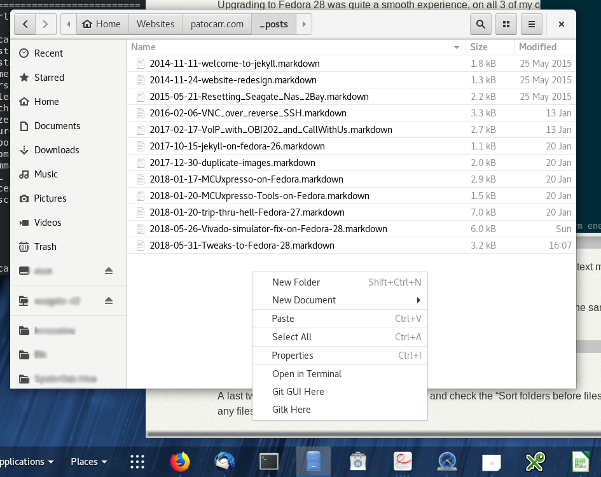Image resolution: width=601 pixels, height=477 pixels.
Task: Choose Open in Terminal
Action: tap(340, 374)
